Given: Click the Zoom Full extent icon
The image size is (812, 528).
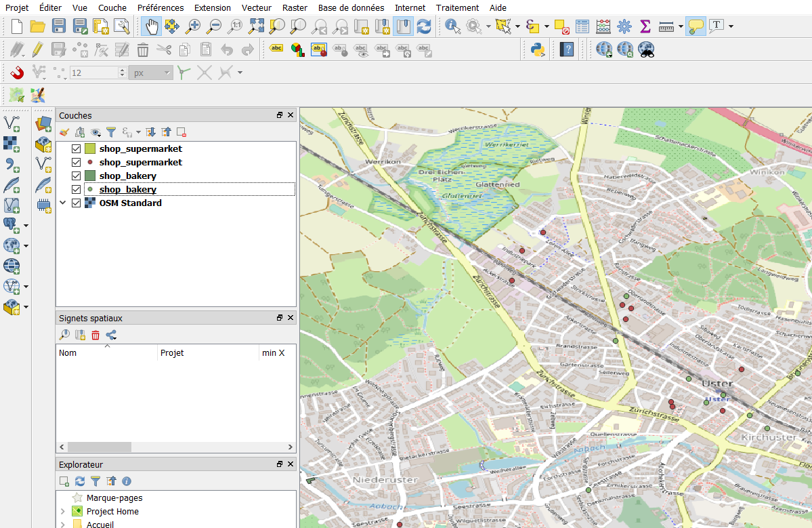Looking at the screenshot, I should click(x=256, y=26).
